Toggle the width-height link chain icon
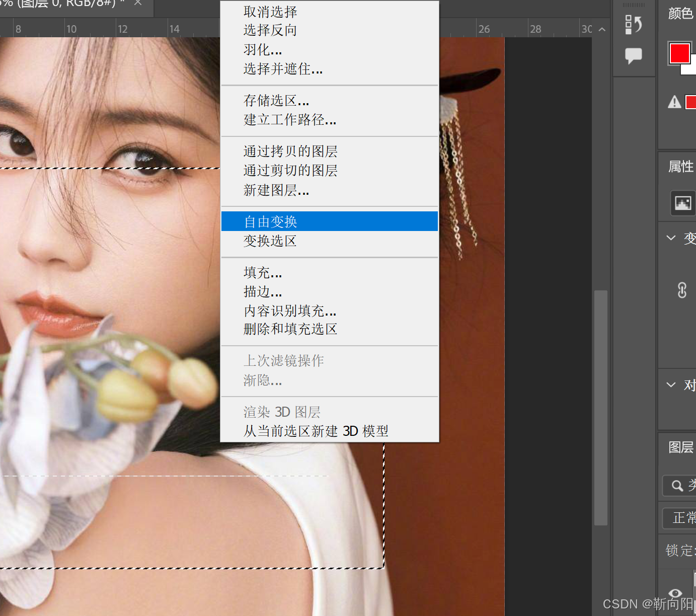The width and height of the screenshot is (696, 616). (x=682, y=290)
